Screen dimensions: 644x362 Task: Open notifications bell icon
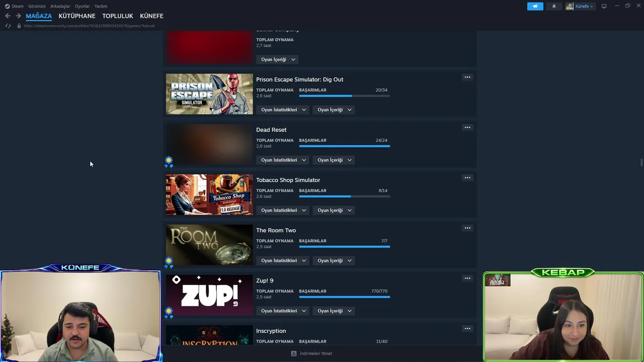tap(554, 6)
